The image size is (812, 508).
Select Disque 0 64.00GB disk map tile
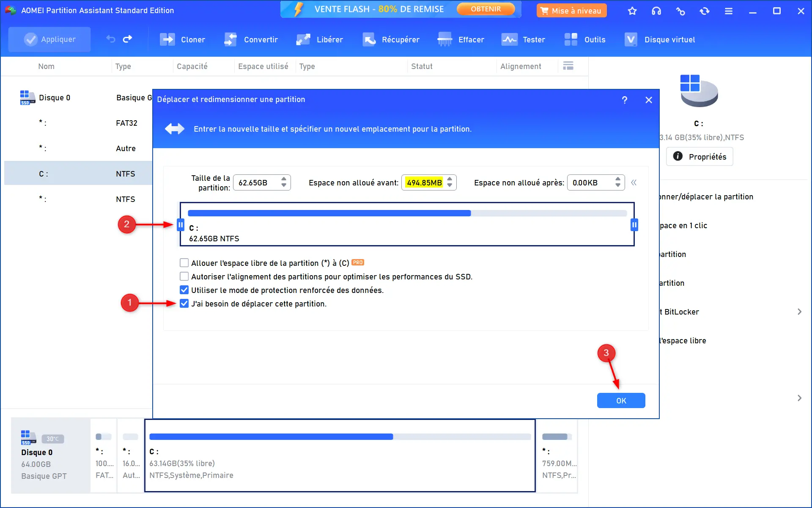coord(51,455)
